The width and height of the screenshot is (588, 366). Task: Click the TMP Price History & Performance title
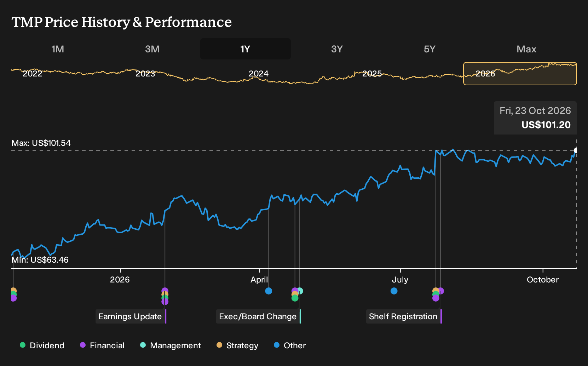[x=122, y=22]
